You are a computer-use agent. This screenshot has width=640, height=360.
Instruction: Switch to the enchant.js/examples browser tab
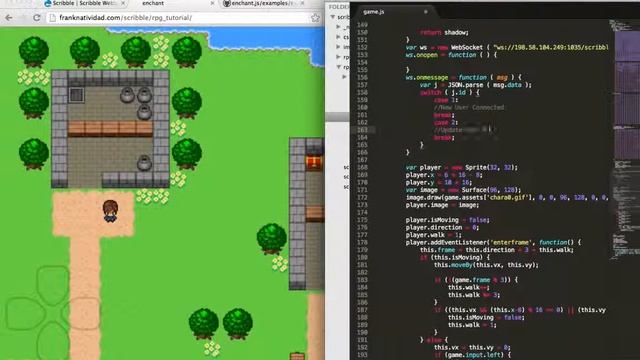(263, 3)
